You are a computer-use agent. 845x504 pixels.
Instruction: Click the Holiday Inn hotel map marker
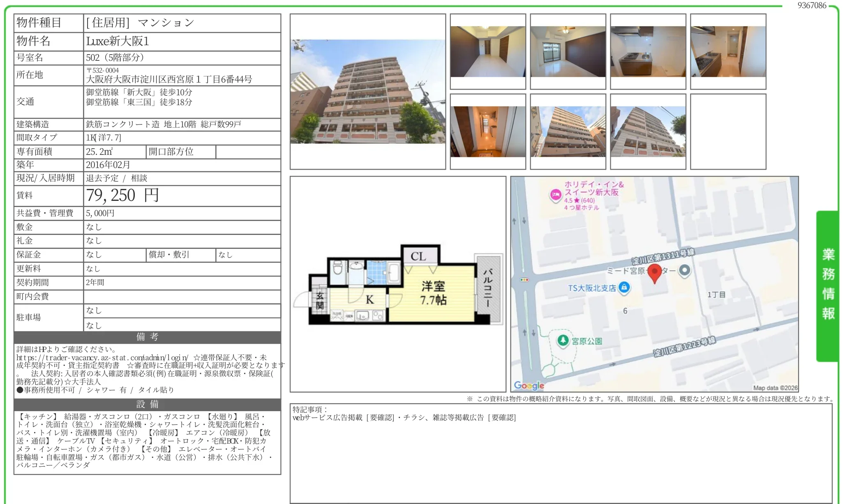556,194
